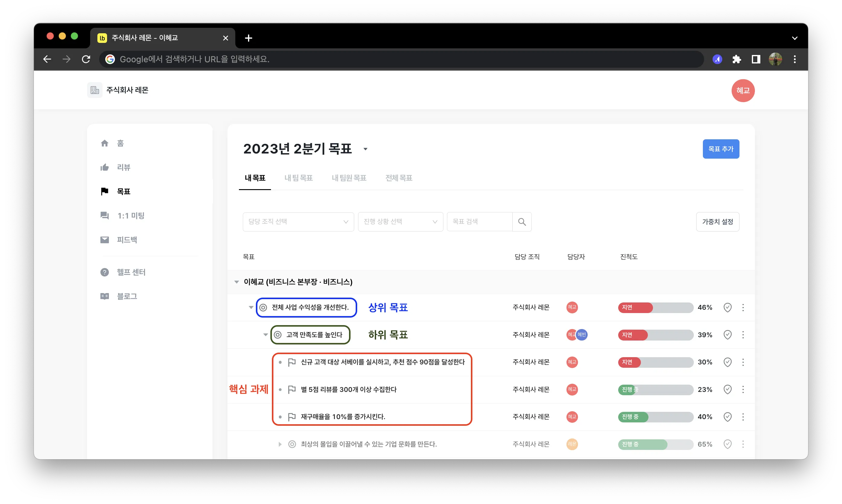Screen dimensions: 842x504
Task: Toggle check-in icon for 전체 사업 수익성 (46%)
Action: [x=727, y=307]
